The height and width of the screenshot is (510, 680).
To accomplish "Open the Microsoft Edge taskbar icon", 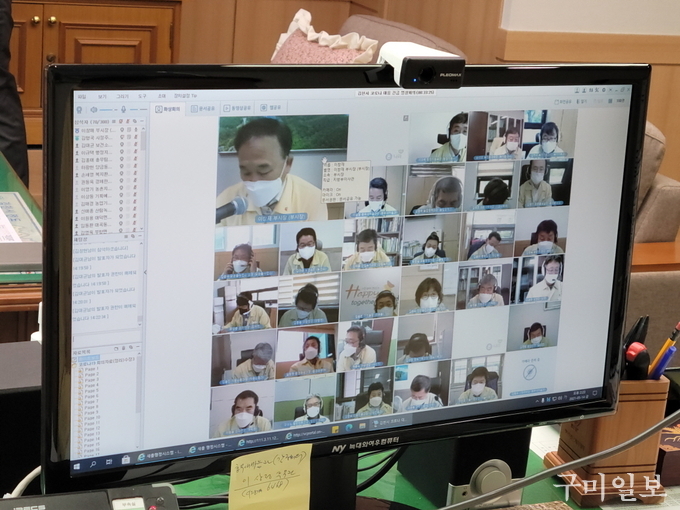I will coord(349,428).
